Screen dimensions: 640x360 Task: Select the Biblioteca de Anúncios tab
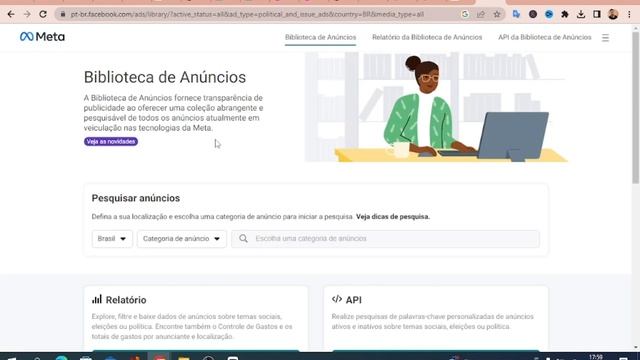[320, 37]
